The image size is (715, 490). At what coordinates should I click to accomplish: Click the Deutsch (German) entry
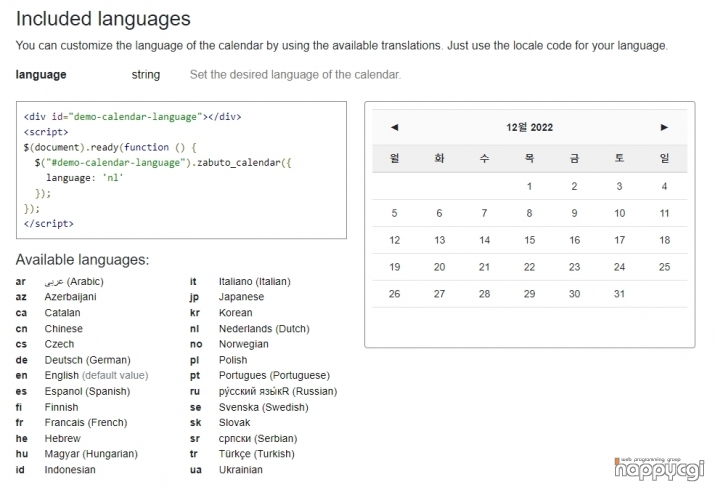(88, 360)
